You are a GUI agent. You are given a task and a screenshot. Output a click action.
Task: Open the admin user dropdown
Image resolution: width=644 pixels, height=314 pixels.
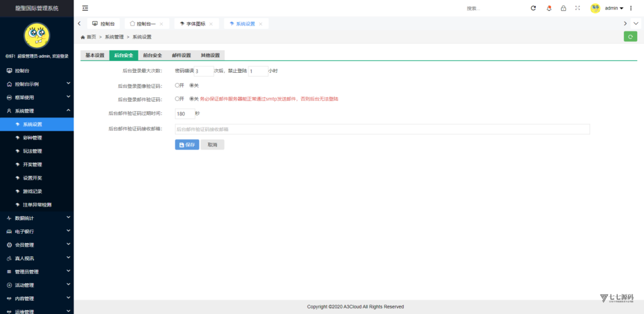tap(614, 8)
